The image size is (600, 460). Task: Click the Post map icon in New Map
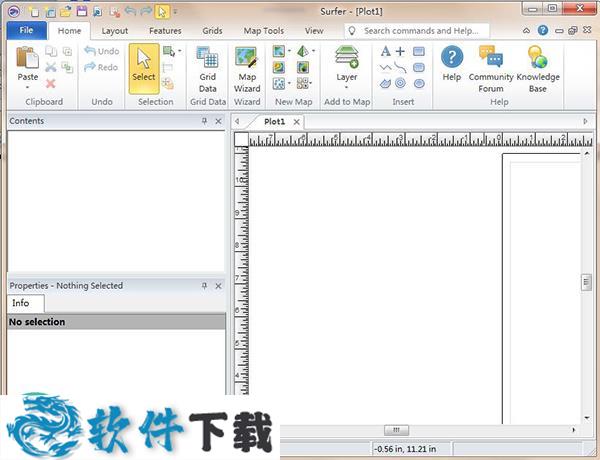coord(279,83)
